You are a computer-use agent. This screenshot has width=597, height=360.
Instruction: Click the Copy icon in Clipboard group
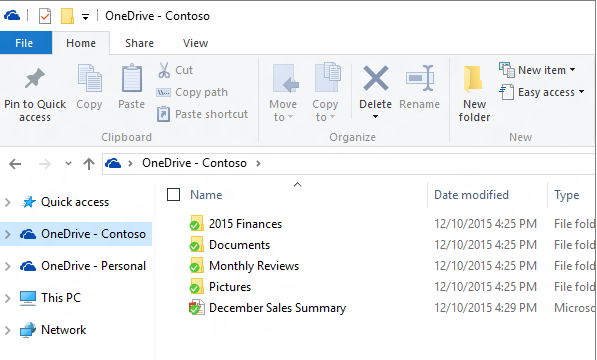(x=89, y=78)
